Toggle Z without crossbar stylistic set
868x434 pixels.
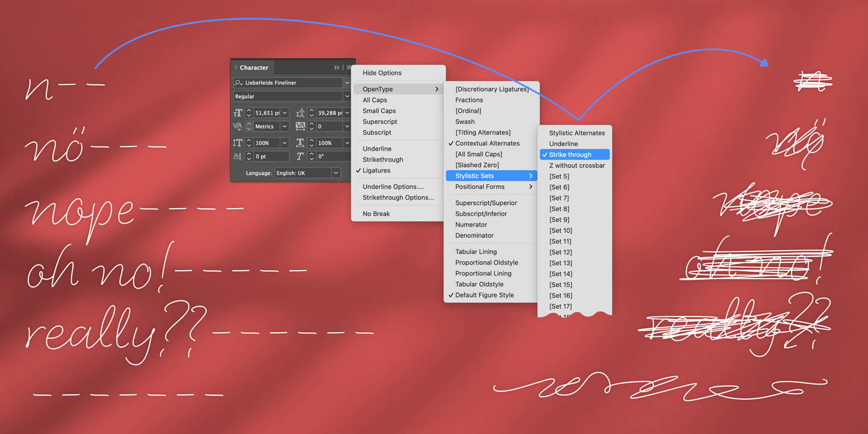(577, 166)
